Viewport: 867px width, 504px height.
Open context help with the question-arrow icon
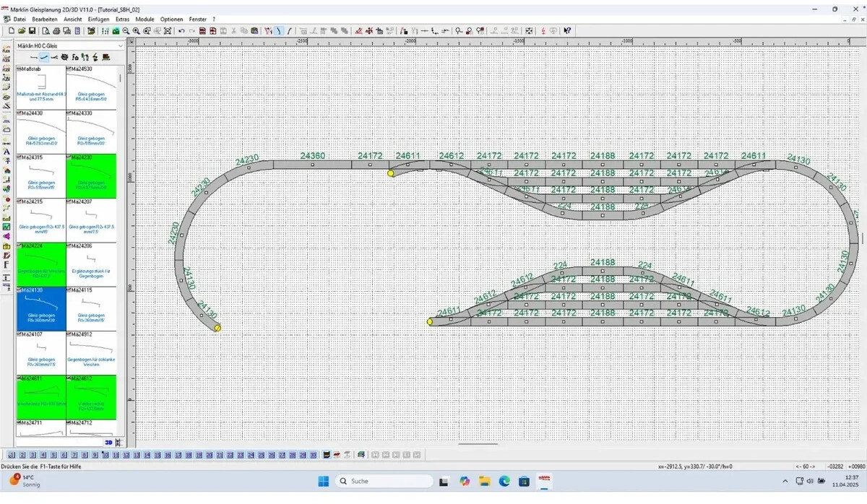coord(567,31)
